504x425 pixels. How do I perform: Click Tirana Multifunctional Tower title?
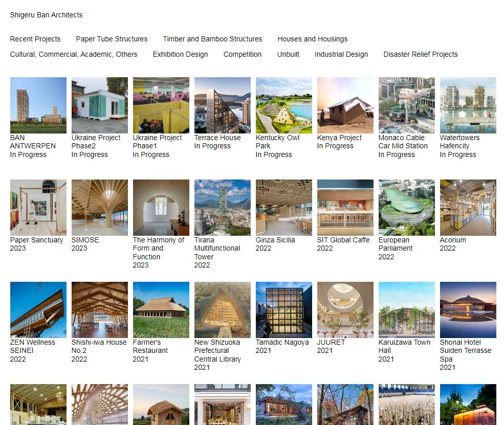coord(217,249)
